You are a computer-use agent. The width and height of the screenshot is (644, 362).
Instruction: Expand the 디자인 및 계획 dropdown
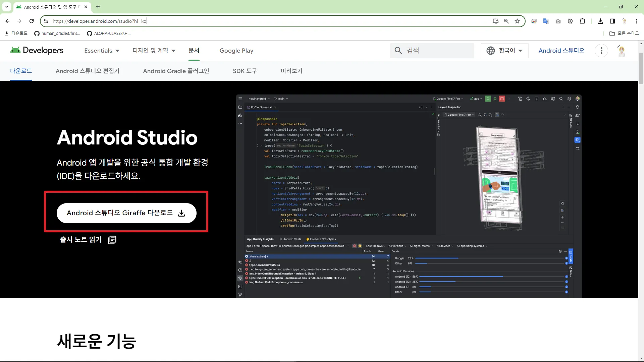pyautogui.click(x=154, y=51)
